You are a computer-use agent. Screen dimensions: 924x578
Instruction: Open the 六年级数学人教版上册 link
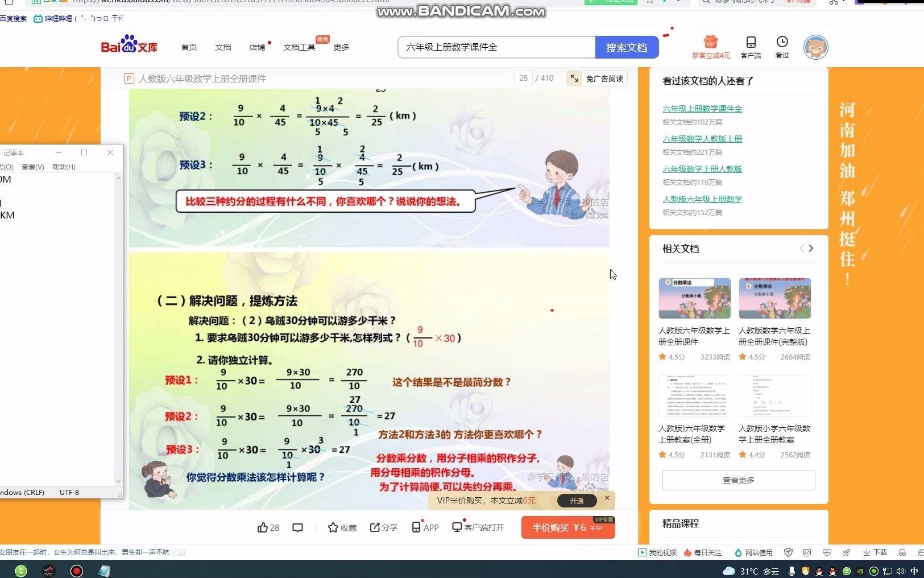[702, 139]
